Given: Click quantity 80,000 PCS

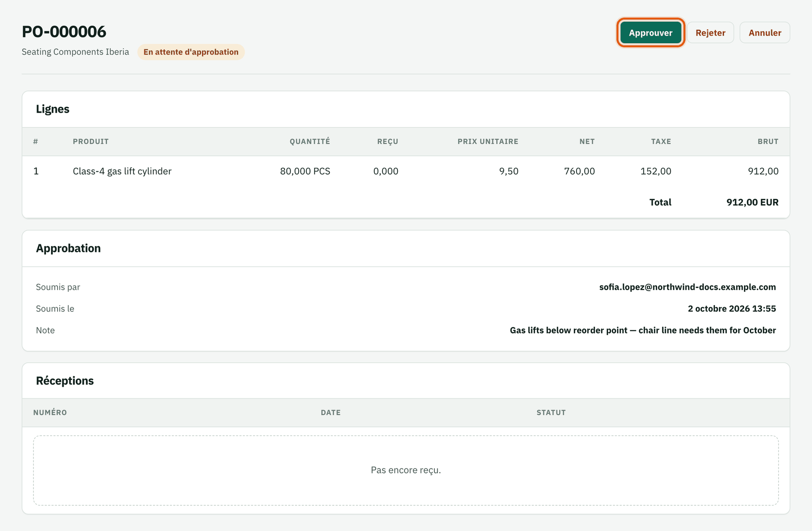Looking at the screenshot, I should pos(305,171).
